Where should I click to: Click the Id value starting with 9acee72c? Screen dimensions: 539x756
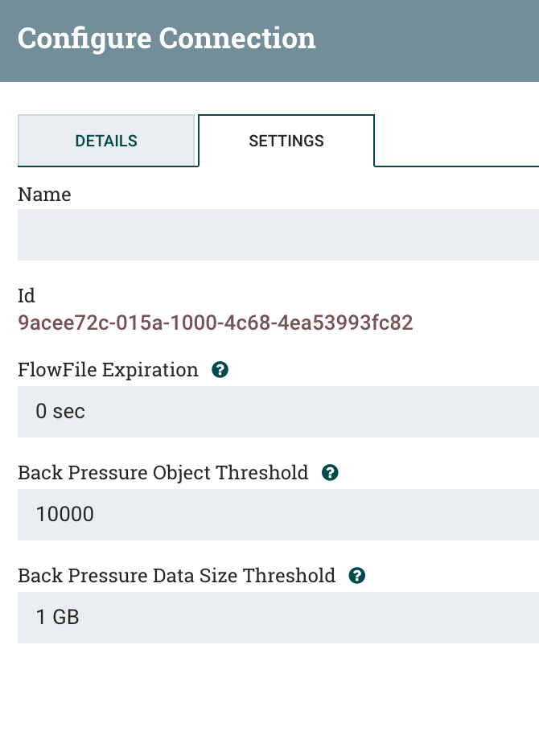215,322
